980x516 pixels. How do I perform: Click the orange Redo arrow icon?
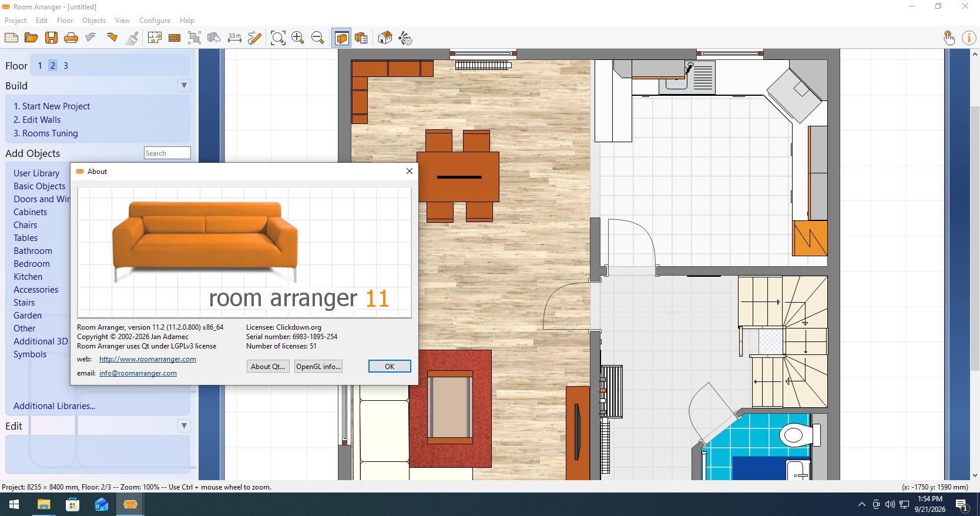(x=112, y=38)
